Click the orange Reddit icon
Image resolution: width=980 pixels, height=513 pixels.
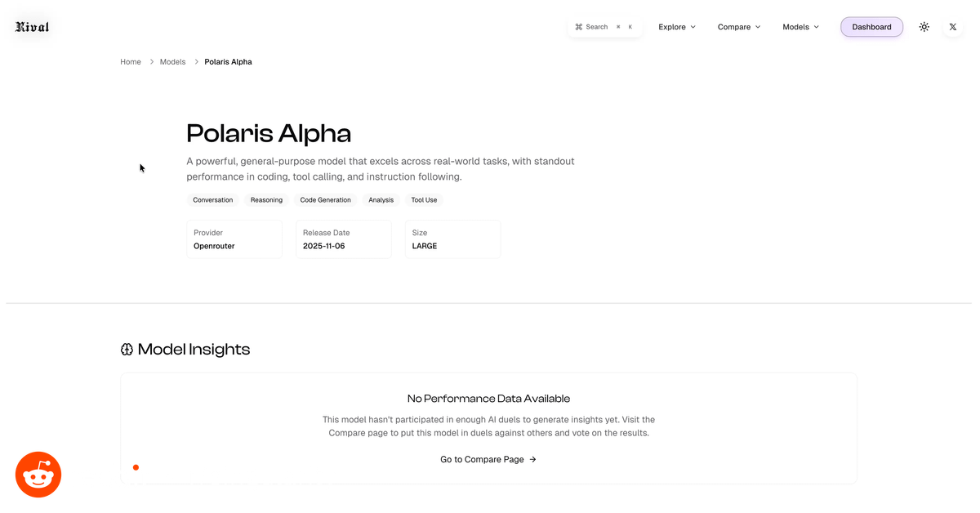38,475
